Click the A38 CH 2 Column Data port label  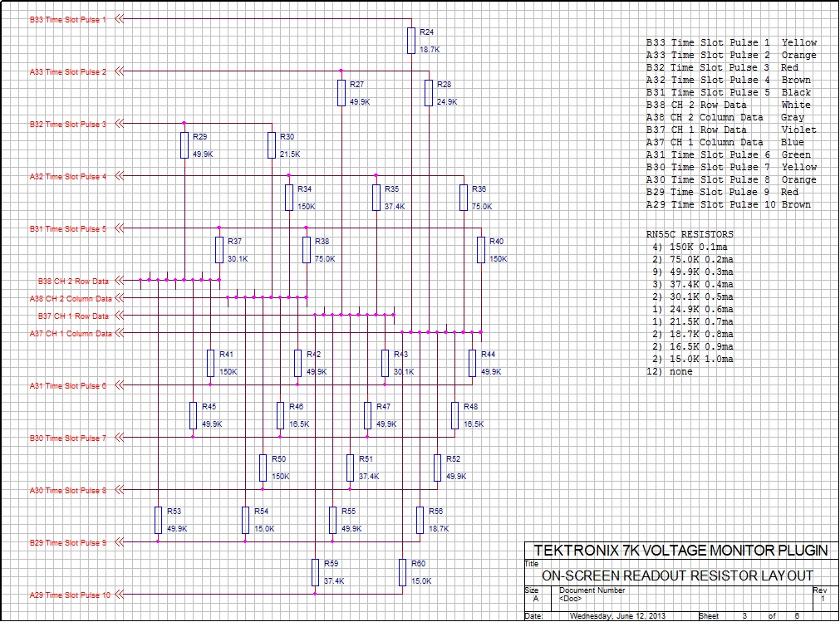pos(71,299)
